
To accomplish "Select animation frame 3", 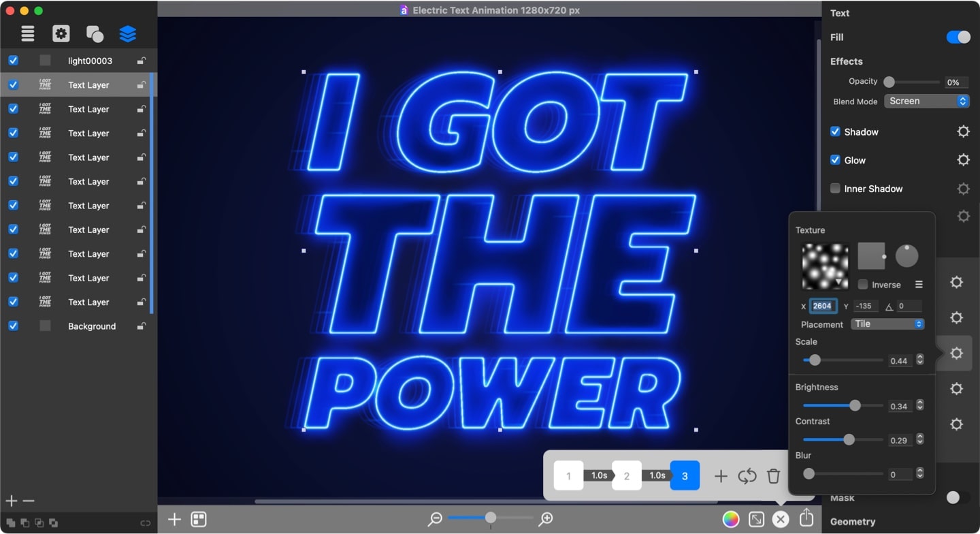I will pos(685,475).
